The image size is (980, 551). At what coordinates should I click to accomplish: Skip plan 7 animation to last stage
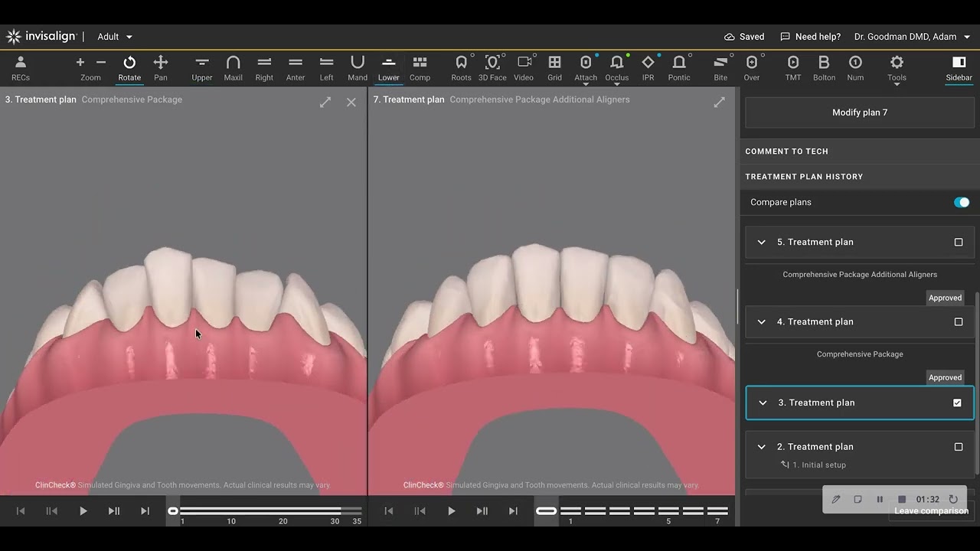click(513, 511)
